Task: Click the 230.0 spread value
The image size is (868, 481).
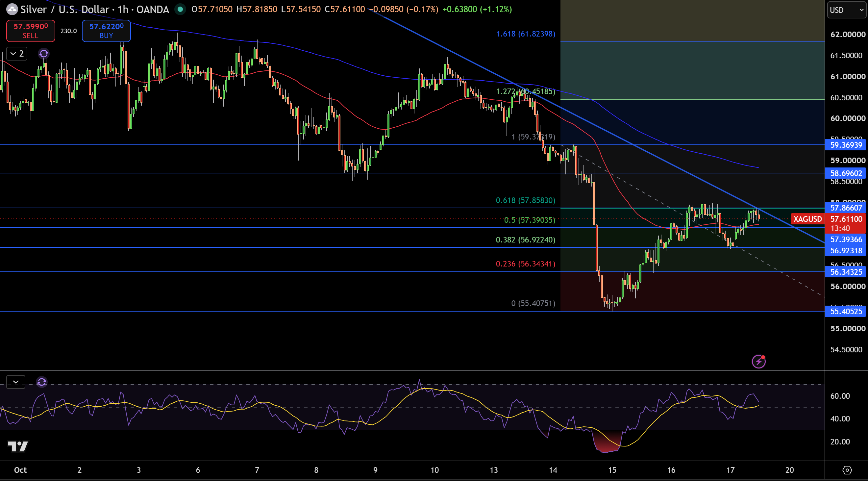Action: [68, 31]
